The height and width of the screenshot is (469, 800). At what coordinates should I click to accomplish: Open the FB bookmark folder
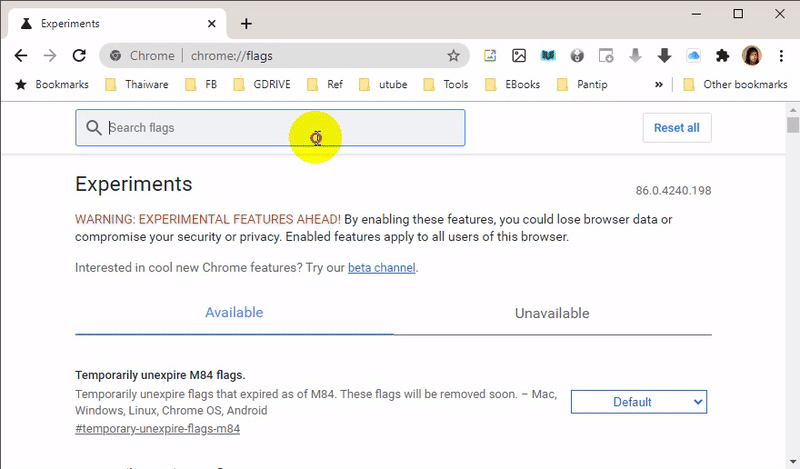(201, 84)
